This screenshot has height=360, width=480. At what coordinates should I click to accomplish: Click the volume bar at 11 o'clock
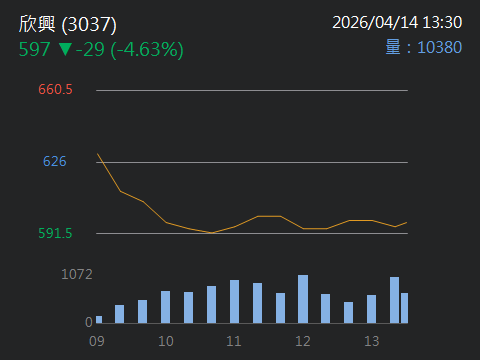234,301
